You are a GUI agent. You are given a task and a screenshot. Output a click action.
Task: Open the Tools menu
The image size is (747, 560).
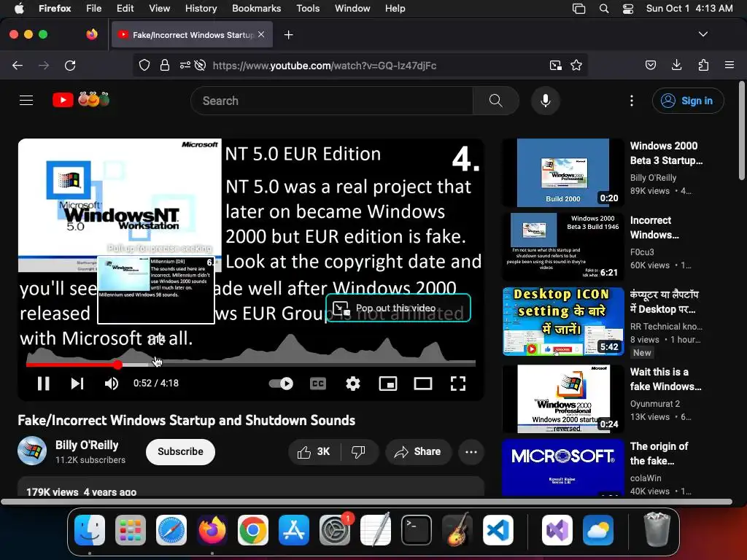tap(308, 8)
